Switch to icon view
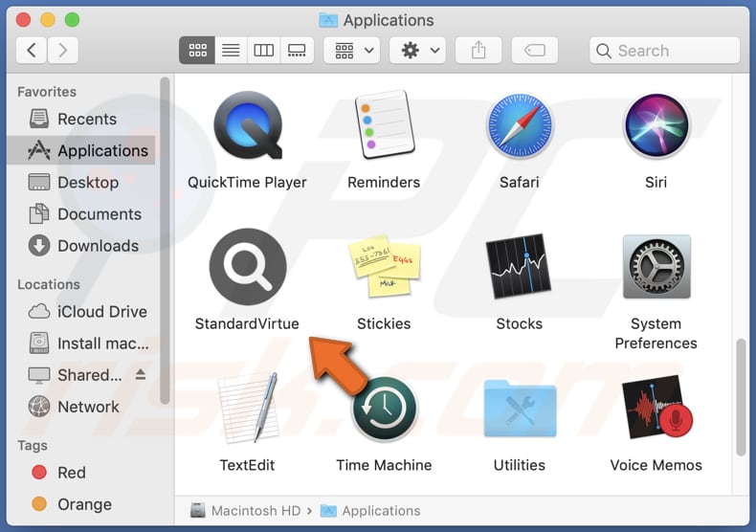756x532 pixels. tap(197, 50)
